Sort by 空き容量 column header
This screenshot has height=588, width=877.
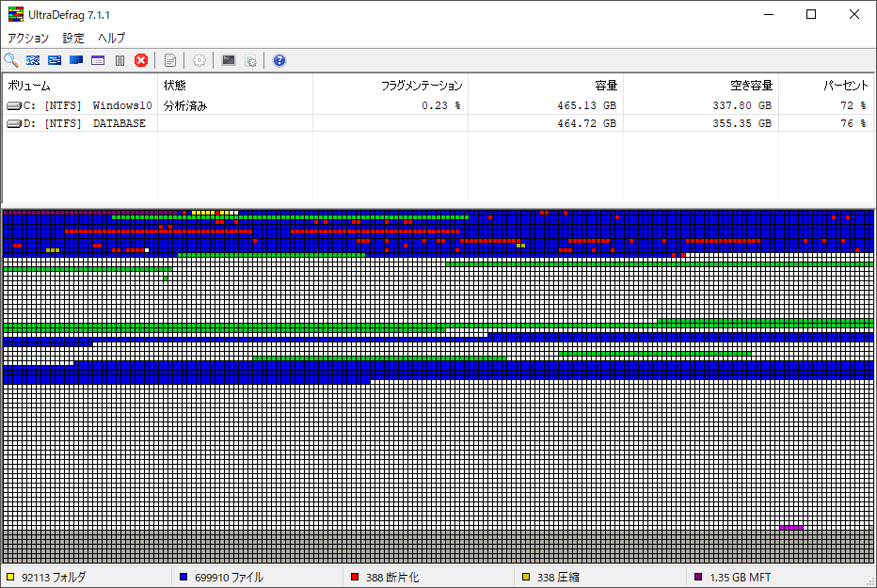[701, 86]
